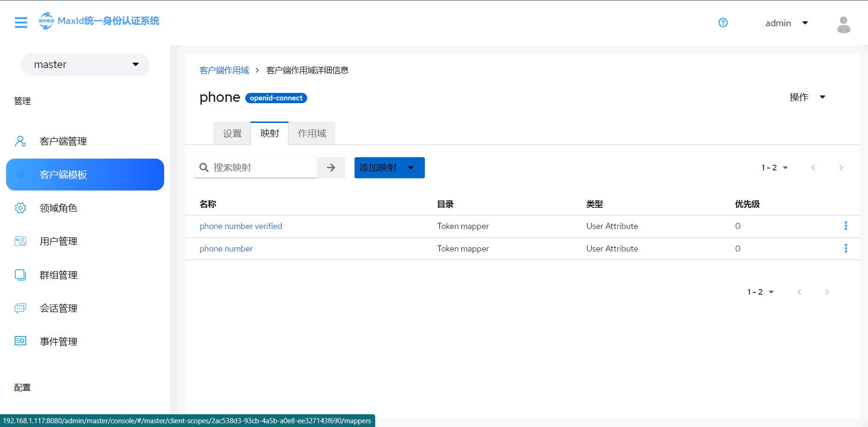
Task: Click the openid-connect protocol badge
Action: point(276,98)
